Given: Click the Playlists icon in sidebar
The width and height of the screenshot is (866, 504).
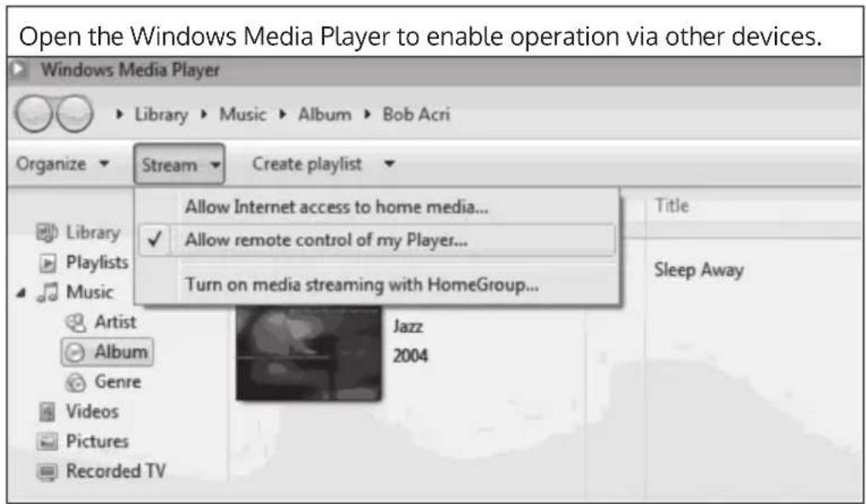Looking at the screenshot, I should pyautogui.click(x=48, y=263).
